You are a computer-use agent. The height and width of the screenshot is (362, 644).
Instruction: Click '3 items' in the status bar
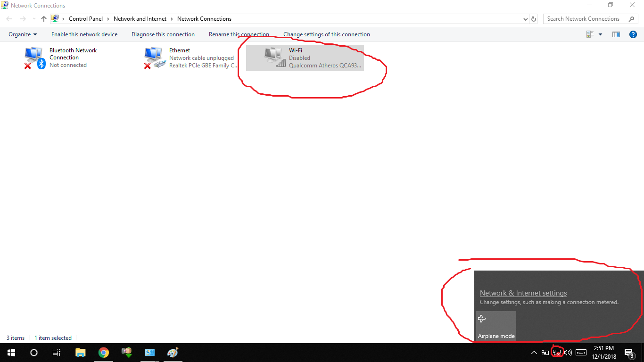click(x=16, y=338)
